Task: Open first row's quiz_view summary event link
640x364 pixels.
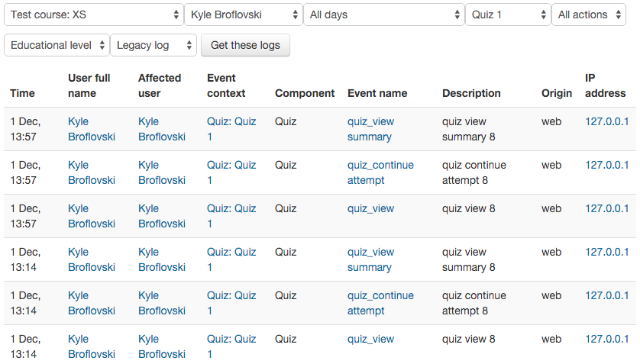Action: tap(370, 129)
